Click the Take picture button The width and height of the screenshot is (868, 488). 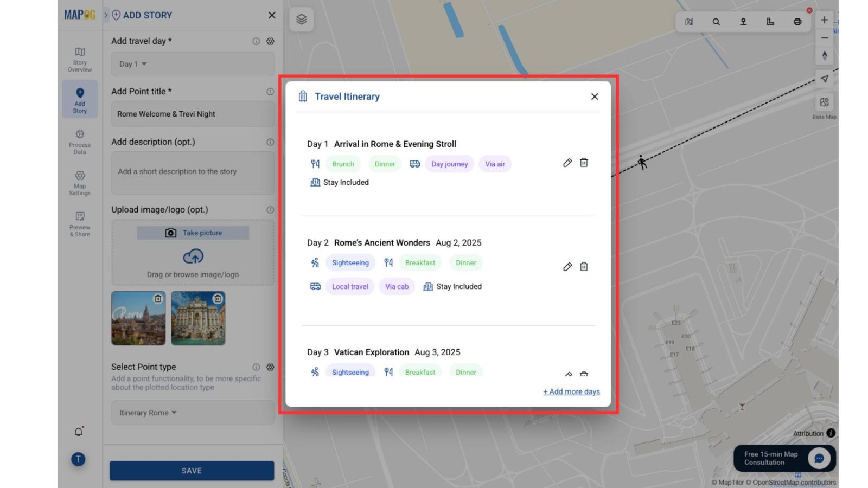[x=193, y=233]
